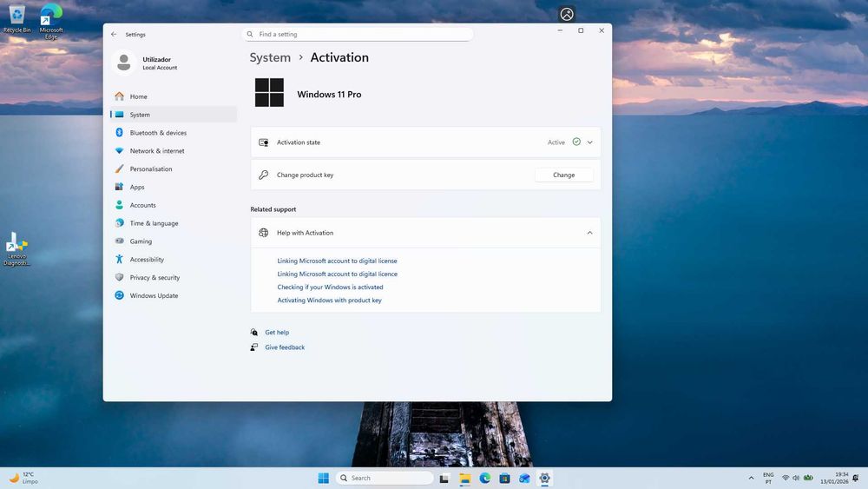Click the globe icon beside Help with Activation
868x489 pixels.
[264, 233]
